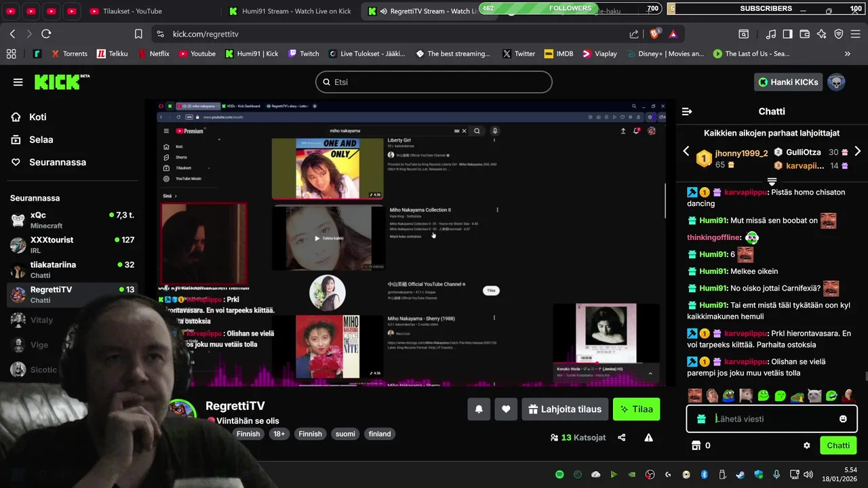
Task: Open the skull profile avatar menu
Action: point(836,82)
